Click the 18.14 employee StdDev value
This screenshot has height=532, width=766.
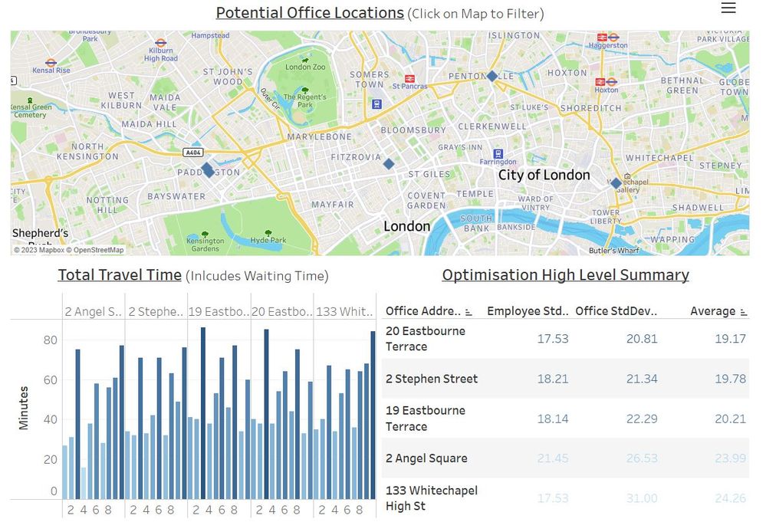553,419
